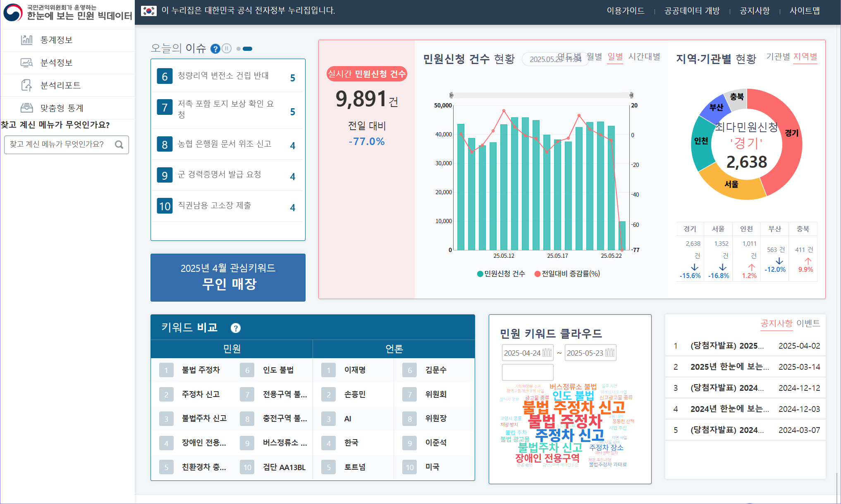The image size is (841, 504).
Task: Pause the 오늘의 이슈 rotation
Action: tap(227, 49)
